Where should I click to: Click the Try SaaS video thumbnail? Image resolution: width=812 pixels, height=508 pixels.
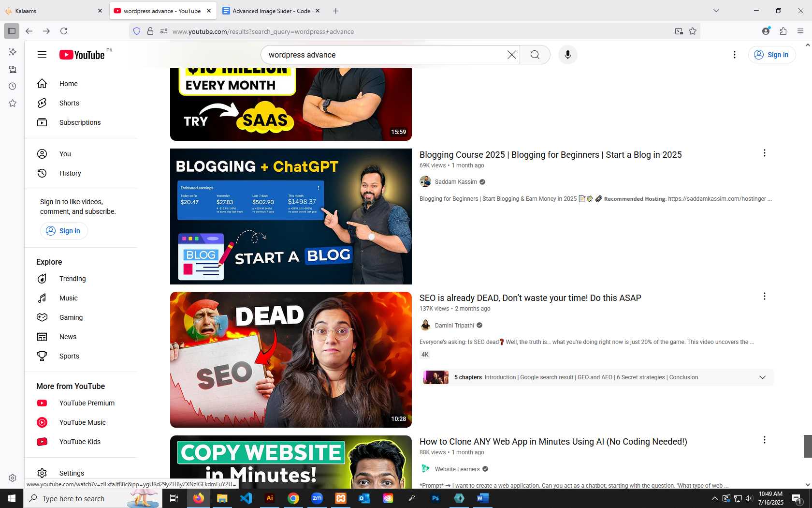tap(291, 105)
